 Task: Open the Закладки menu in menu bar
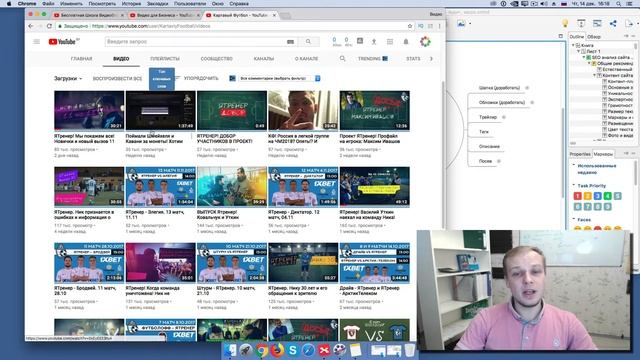158,4
